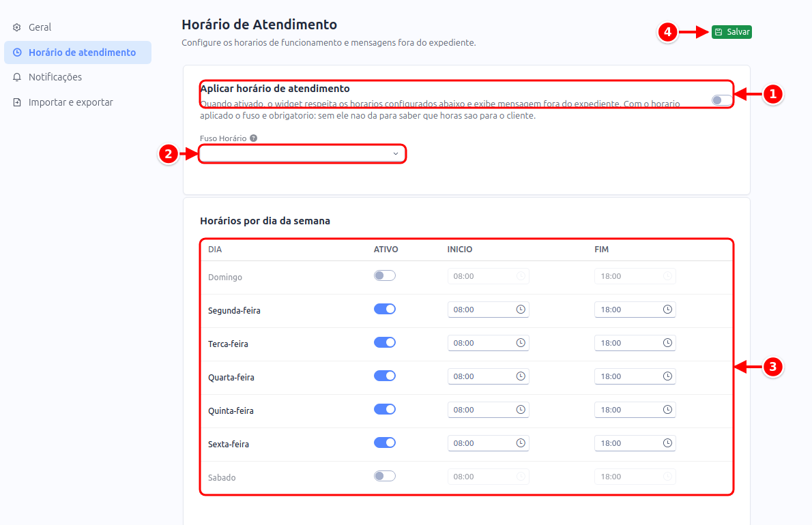Toggle the Quarta-feira active switch
Image resolution: width=812 pixels, height=525 pixels.
[x=385, y=376]
